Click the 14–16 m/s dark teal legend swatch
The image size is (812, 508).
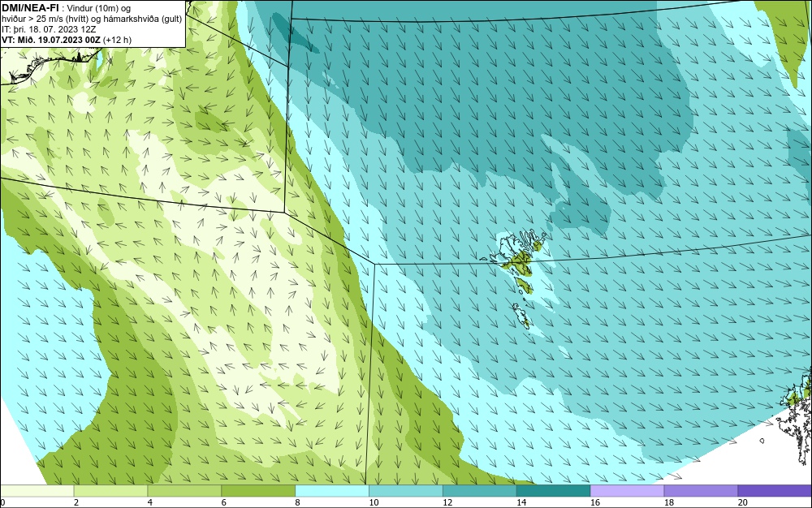(x=554, y=490)
